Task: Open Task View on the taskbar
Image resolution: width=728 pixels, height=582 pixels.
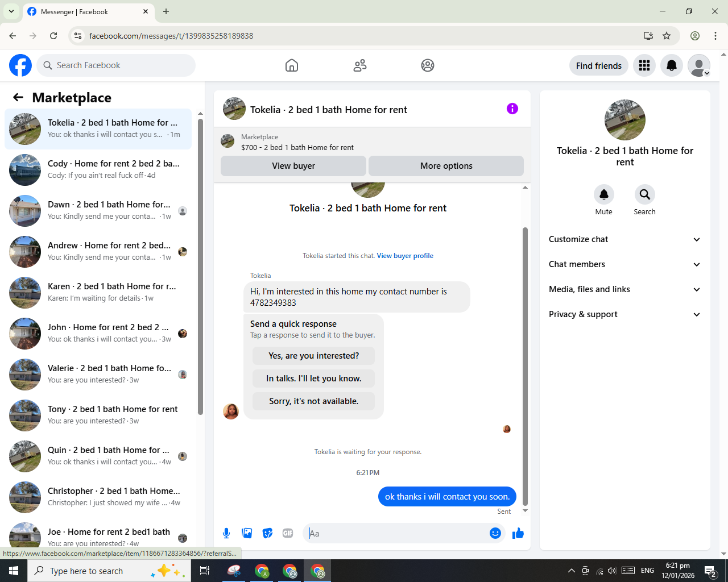Action: 205,571
